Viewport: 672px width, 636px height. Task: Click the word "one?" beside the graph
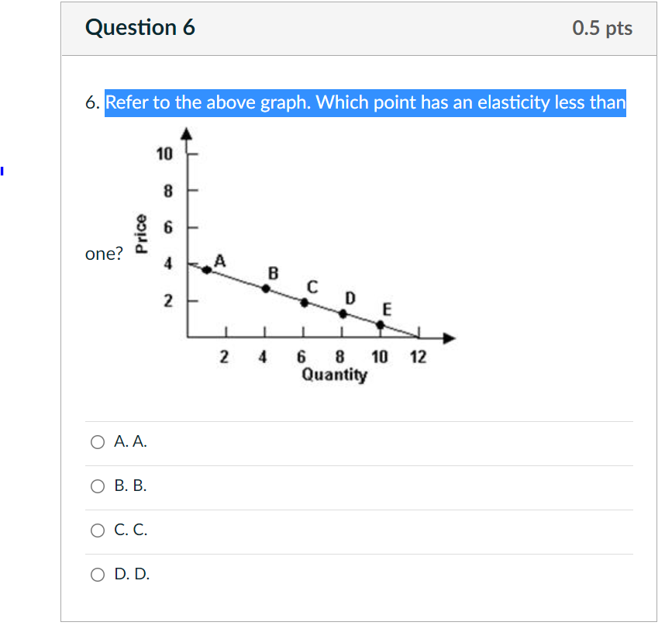coord(105,255)
